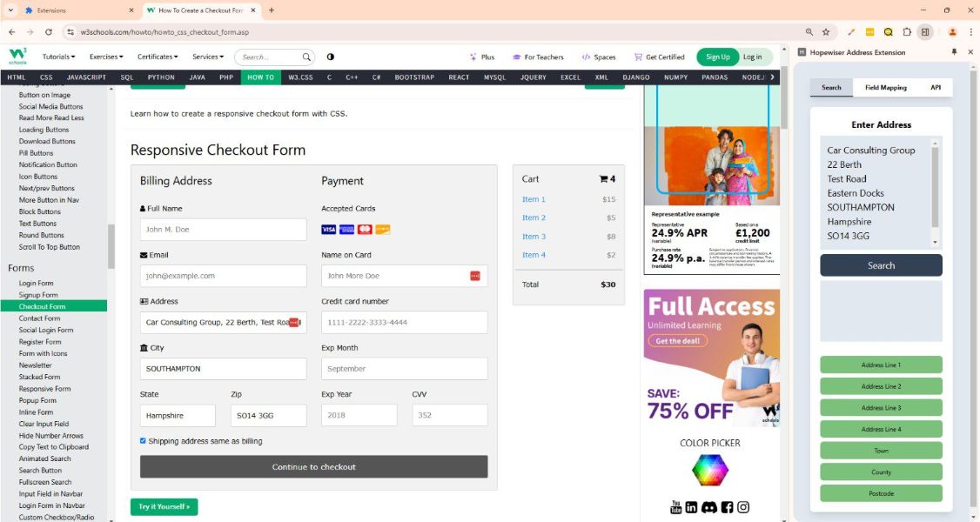This screenshot has width=980, height=522.
Task: Toggle dark mode contrast icon
Action: [330, 57]
